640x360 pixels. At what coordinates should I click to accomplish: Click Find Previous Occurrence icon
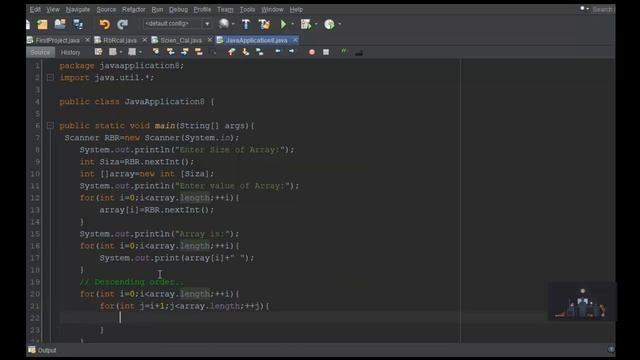click(x=171, y=52)
